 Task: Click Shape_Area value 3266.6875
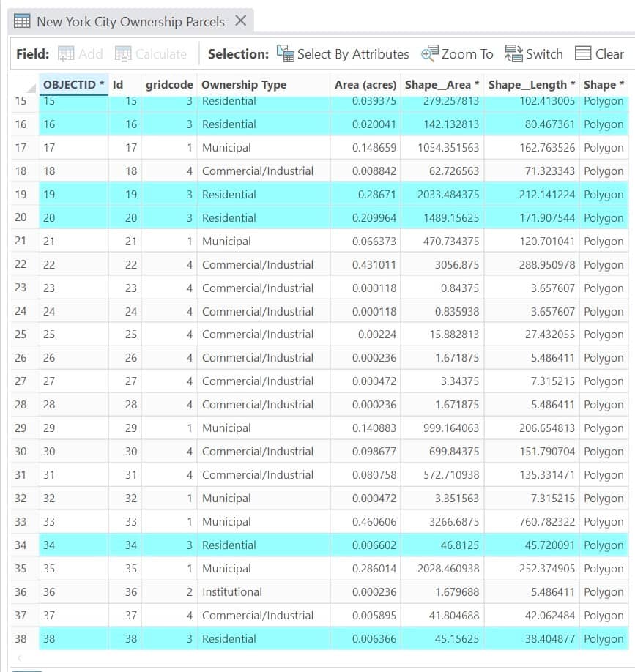(x=442, y=522)
